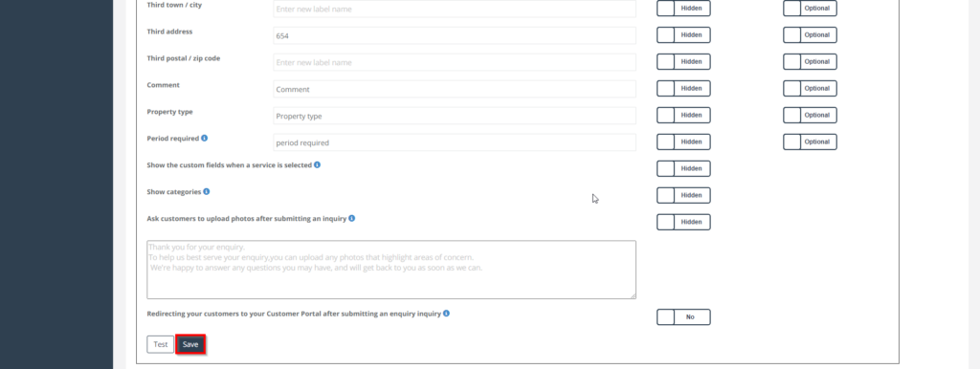Click info icon next to Customer Portal redirect
The image size is (980, 369).
pyautogui.click(x=446, y=314)
